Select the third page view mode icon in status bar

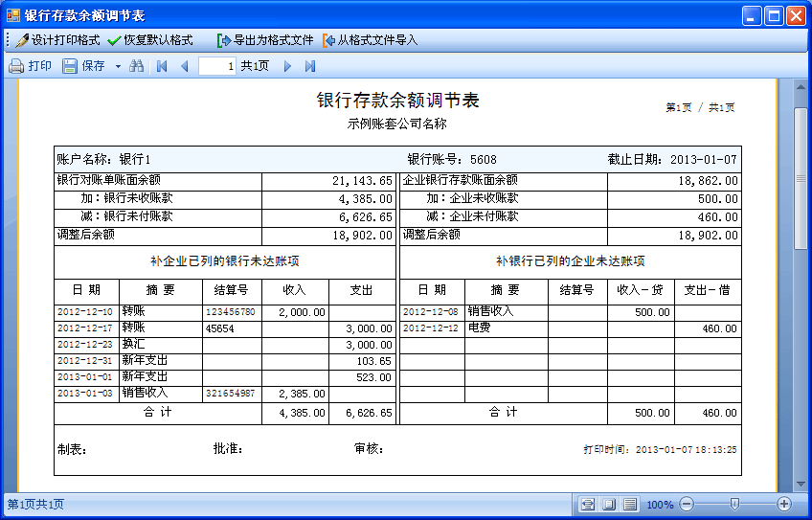pos(630,504)
